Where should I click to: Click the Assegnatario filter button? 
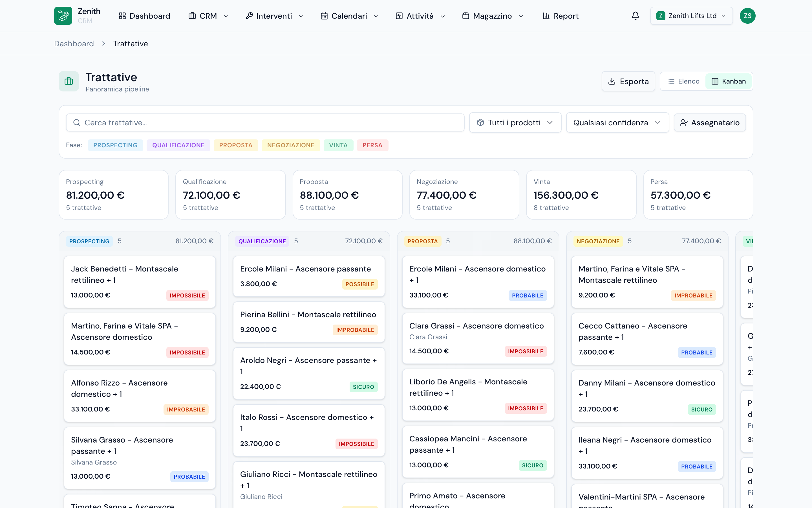[x=710, y=123]
